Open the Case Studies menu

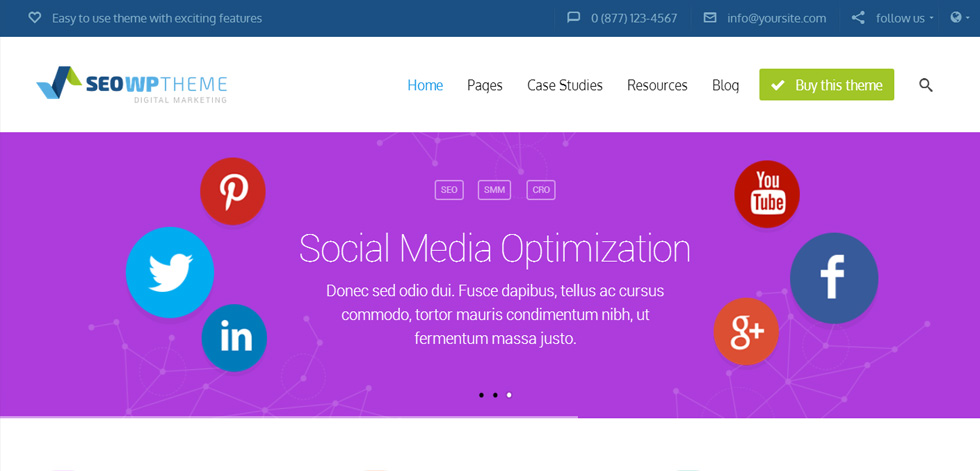564,85
